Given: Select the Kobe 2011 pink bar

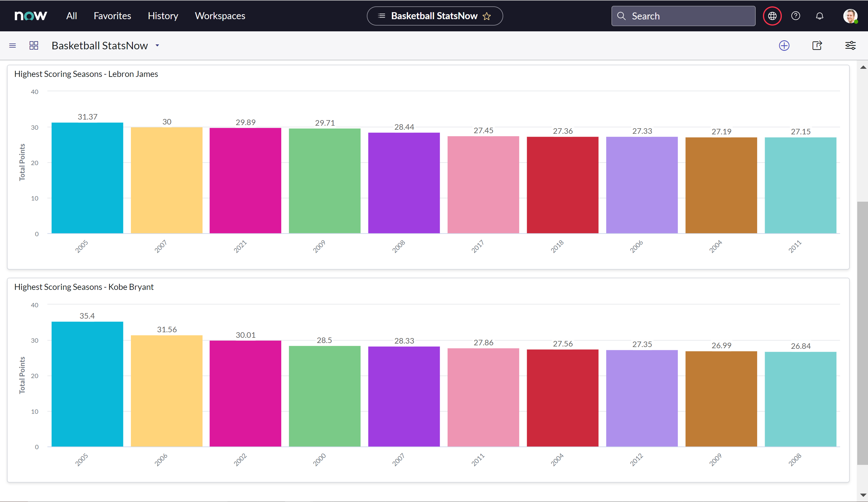Looking at the screenshot, I should coord(483,398).
